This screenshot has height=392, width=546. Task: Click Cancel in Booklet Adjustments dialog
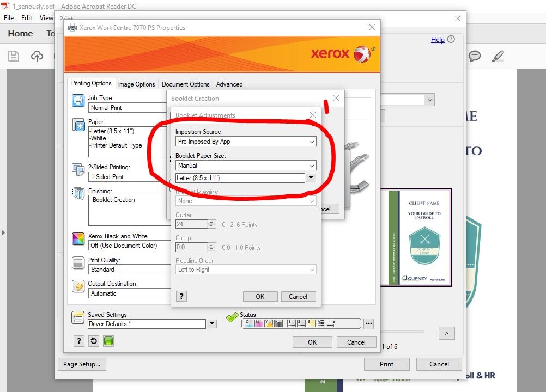(298, 297)
